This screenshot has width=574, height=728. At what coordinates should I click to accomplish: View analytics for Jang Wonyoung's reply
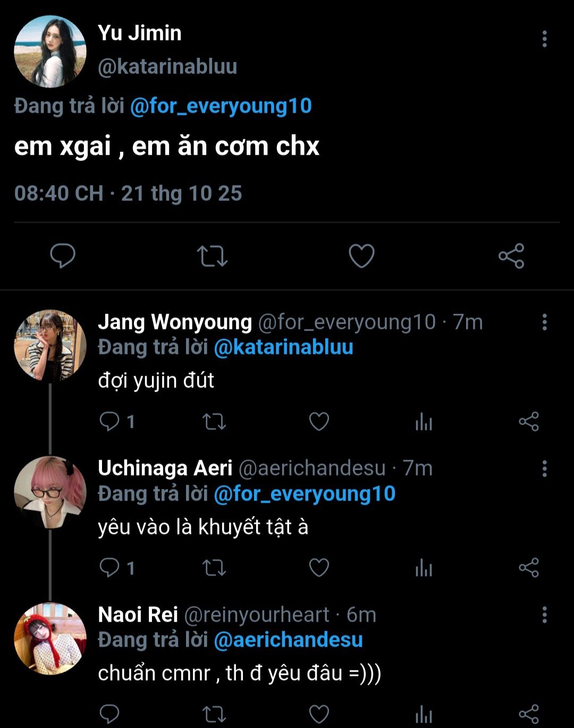(x=424, y=422)
